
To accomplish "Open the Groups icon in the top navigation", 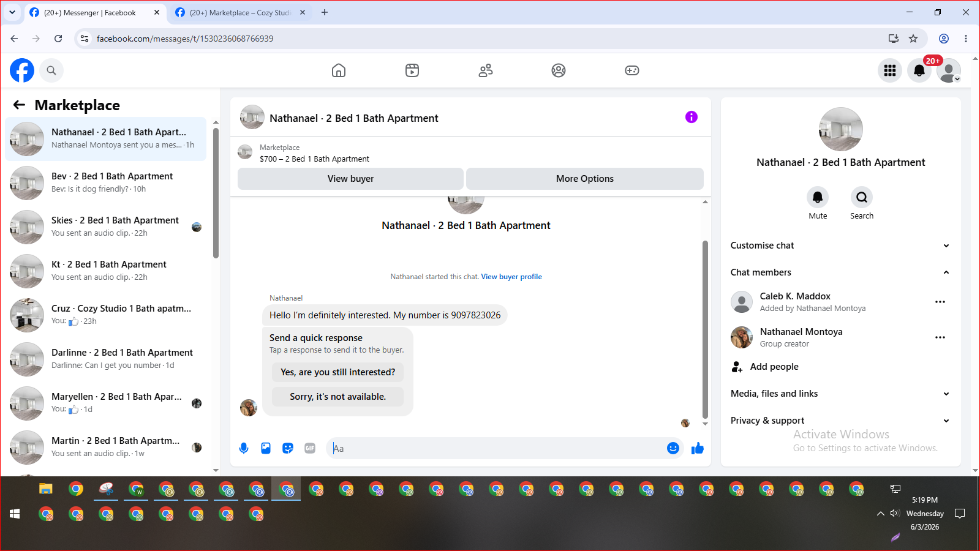I will (x=559, y=70).
